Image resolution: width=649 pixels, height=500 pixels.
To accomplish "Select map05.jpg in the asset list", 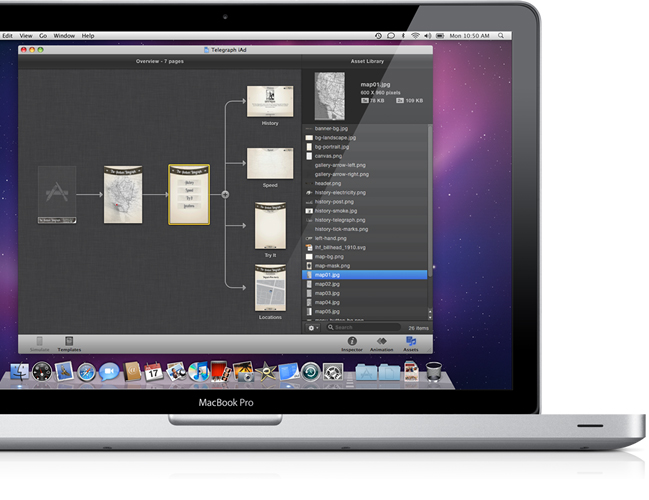I will click(365, 311).
